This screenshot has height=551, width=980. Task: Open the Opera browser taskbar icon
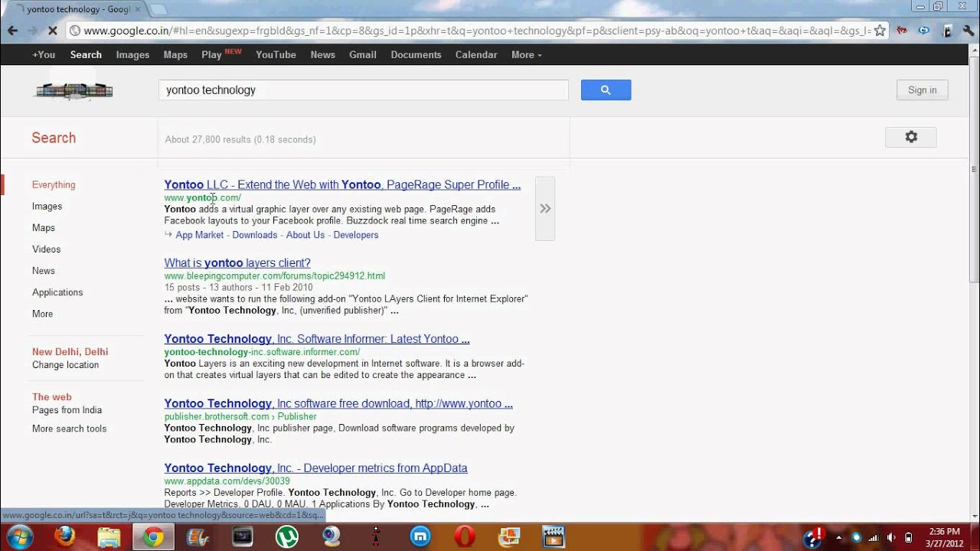(465, 536)
